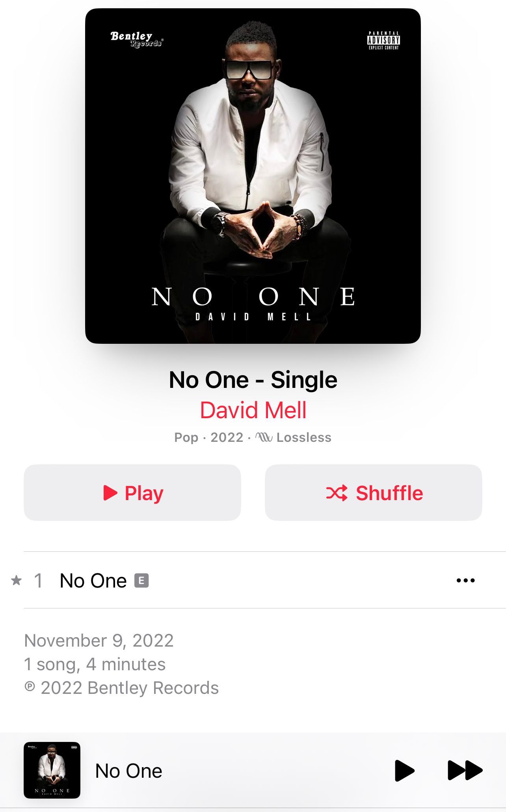Open the mini player album thumbnail
Screen dimensions: 506x812
[52, 770]
